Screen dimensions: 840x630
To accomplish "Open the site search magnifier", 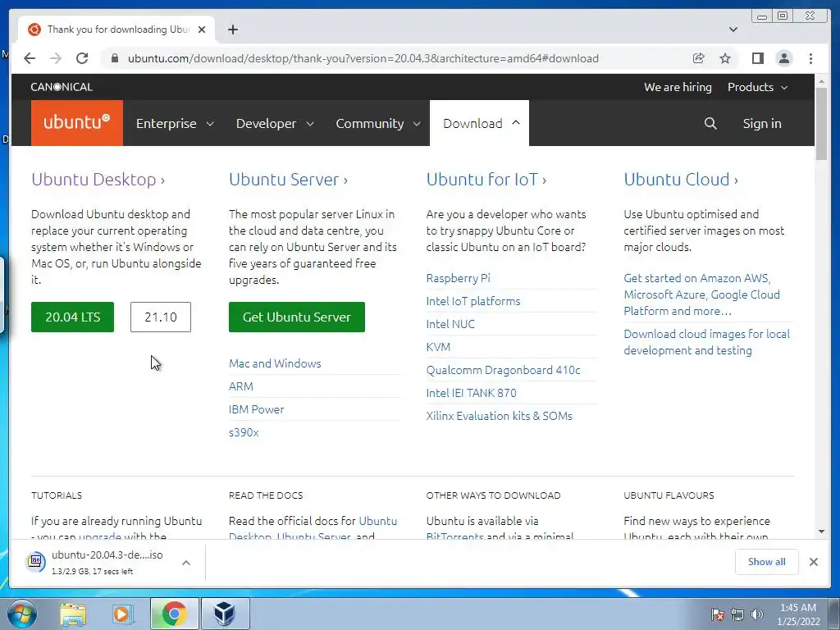I will pyautogui.click(x=710, y=123).
